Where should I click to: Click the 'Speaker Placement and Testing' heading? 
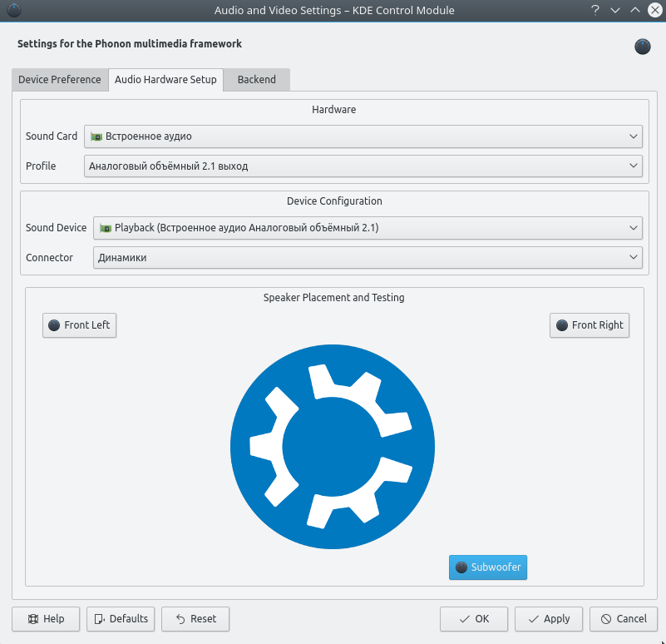pos(334,298)
